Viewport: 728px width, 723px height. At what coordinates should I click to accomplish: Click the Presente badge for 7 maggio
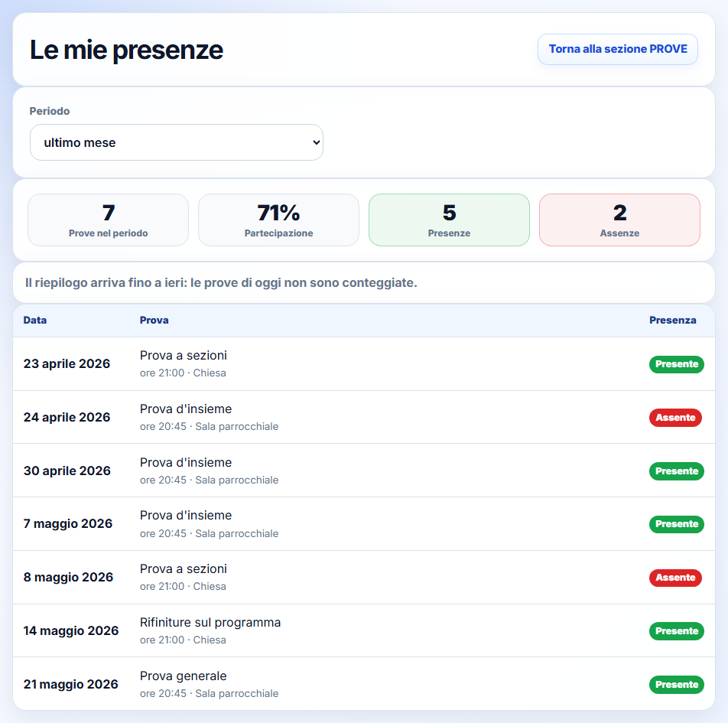tap(677, 524)
